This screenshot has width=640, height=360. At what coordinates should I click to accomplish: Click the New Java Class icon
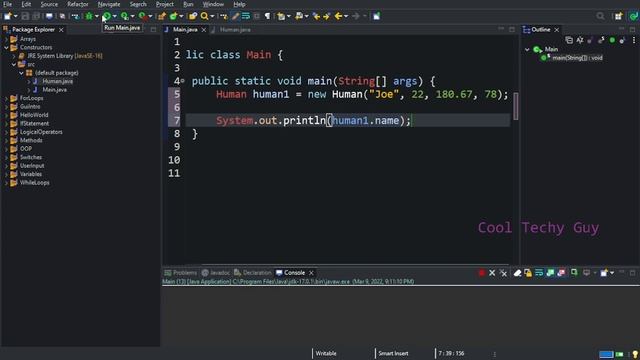click(173, 16)
